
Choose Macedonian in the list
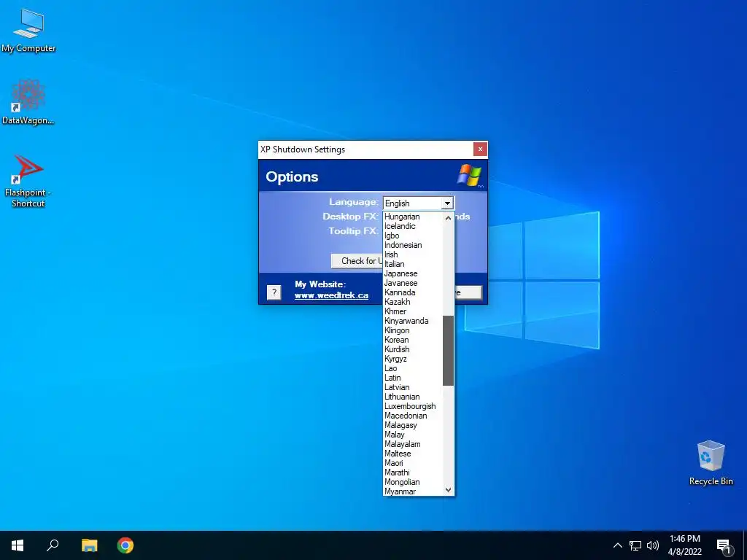(x=414, y=416)
